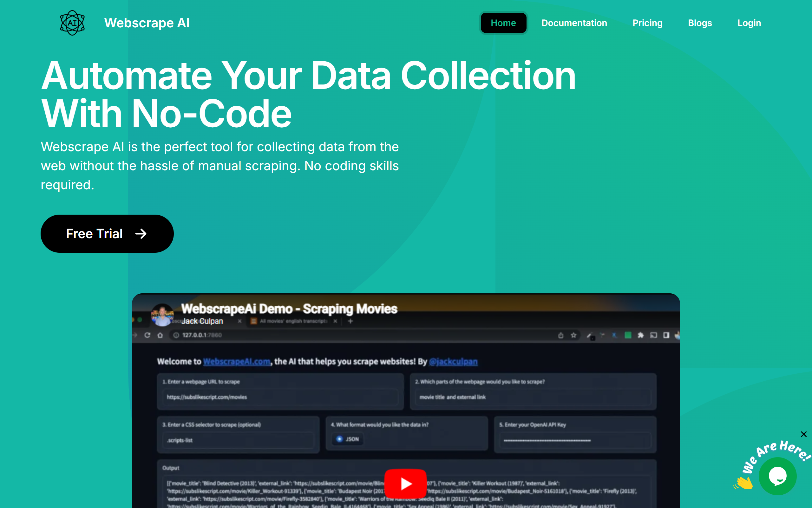Select the Home nav tab
The width and height of the screenshot is (812, 508).
click(503, 23)
